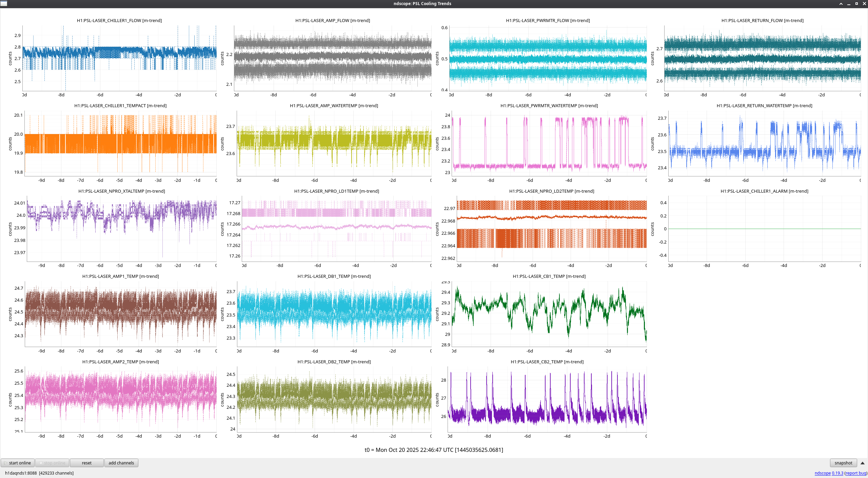Open the add channels dialog
The height and width of the screenshot is (478, 868).
click(x=121, y=463)
